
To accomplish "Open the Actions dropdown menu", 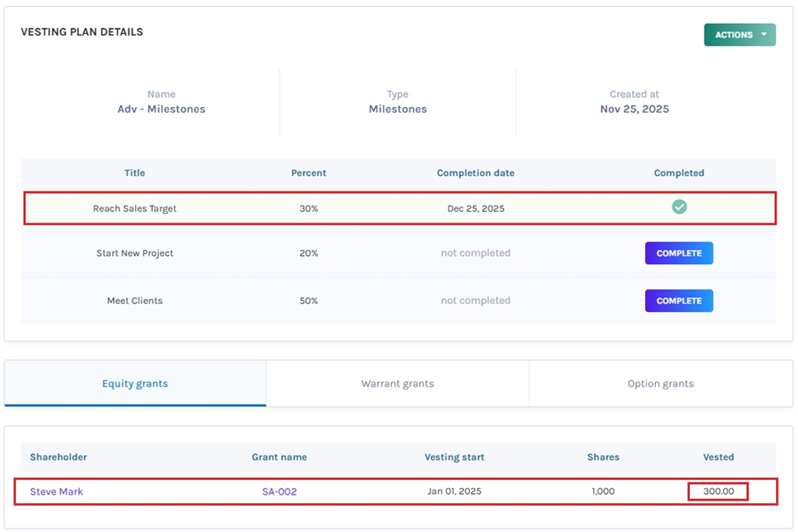I will [739, 35].
